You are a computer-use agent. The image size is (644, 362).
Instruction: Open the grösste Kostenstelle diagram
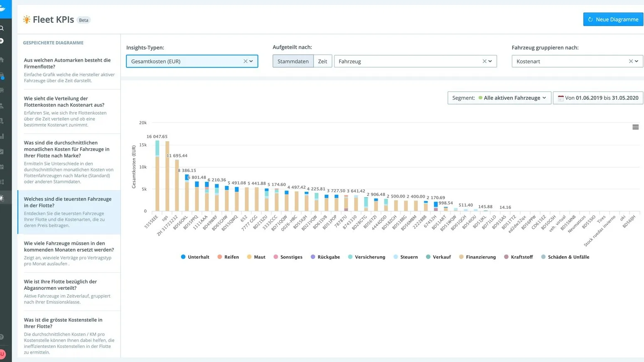69,335
